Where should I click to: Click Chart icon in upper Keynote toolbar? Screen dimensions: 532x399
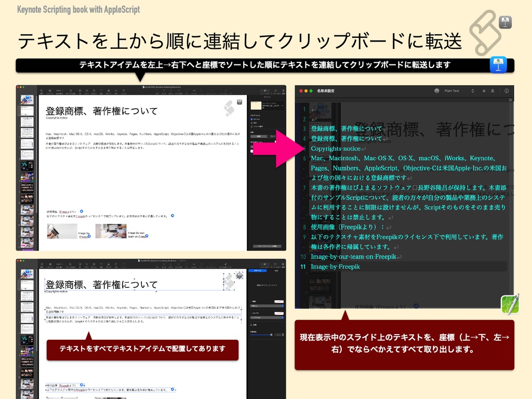pos(87,90)
